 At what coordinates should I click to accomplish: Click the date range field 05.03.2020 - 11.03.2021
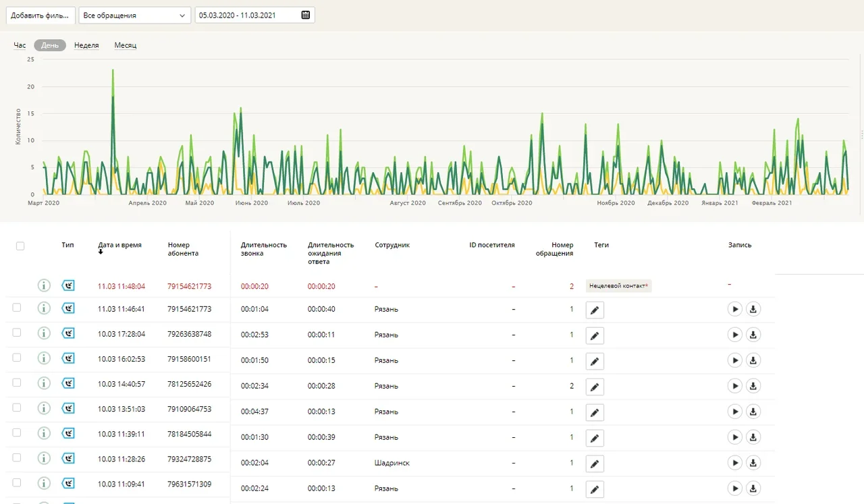[246, 16]
